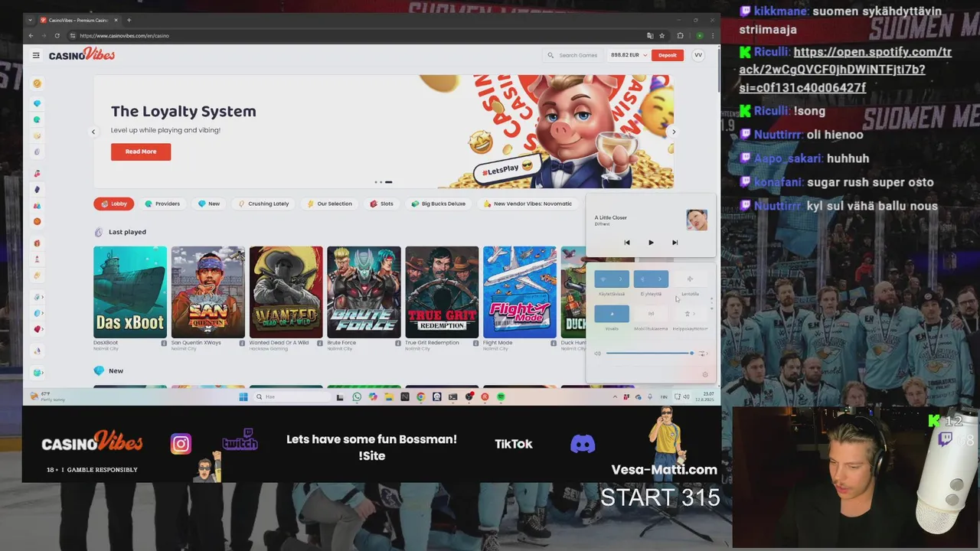Open the Wanted Dead or a Wild thumbnail
Image resolution: width=980 pixels, height=551 pixels.
pyautogui.click(x=286, y=292)
